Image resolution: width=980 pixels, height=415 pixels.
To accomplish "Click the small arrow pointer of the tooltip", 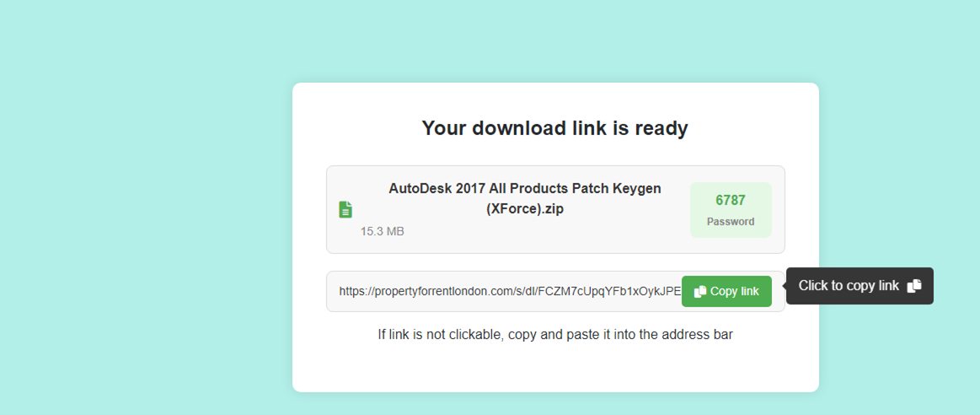I will click(x=784, y=286).
